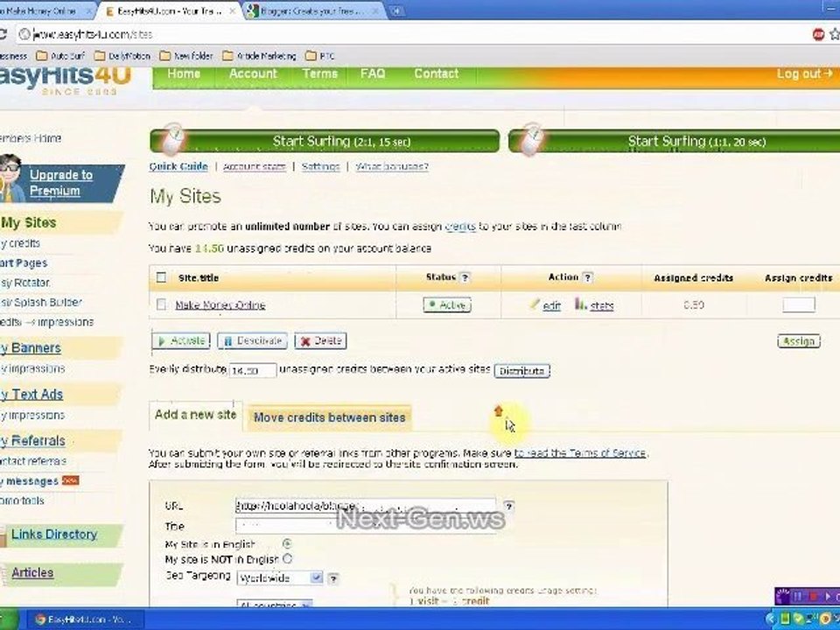Open the Quick Guide link
The width and height of the screenshot is (840, 630).
coord(178,166)
